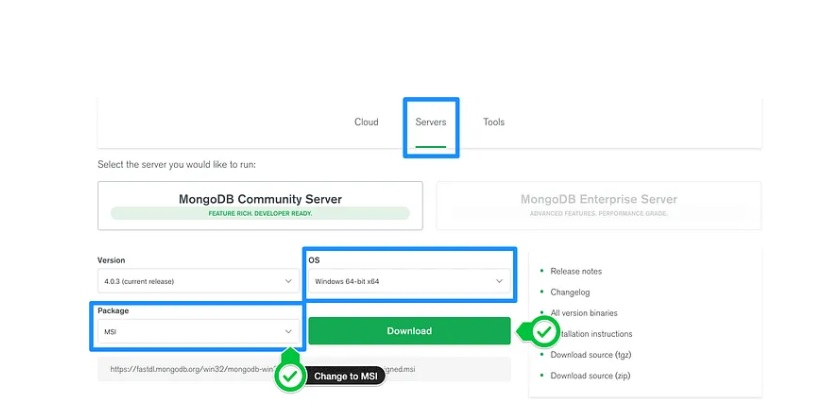Open All version binaries link
The image size is (813, 410).
click(x=584, y=313)
